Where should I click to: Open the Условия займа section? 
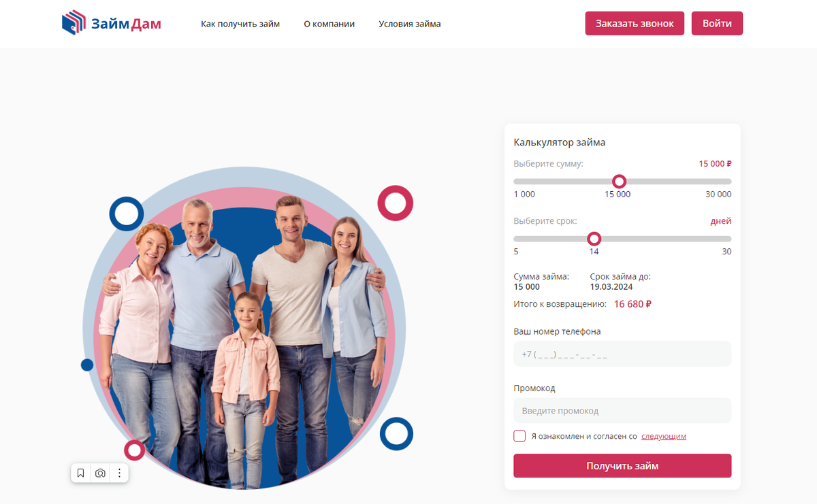coord(410,24)
